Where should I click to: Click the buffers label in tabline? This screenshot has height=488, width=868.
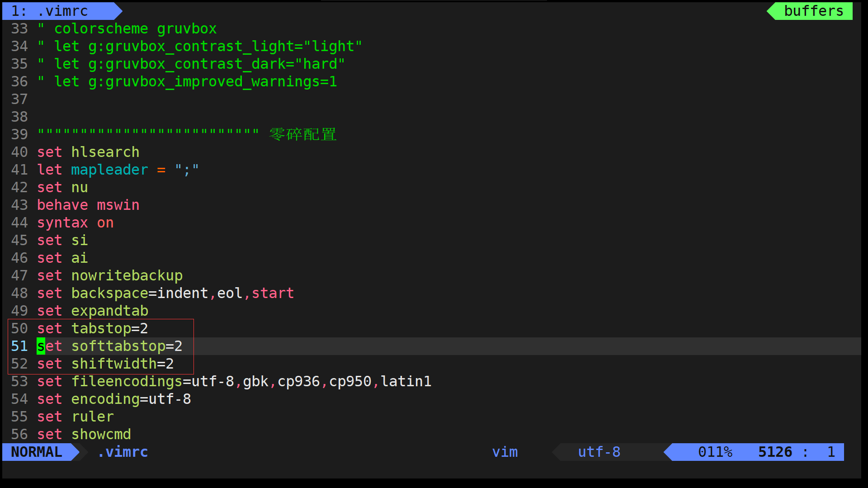click(x=813, y=11)
